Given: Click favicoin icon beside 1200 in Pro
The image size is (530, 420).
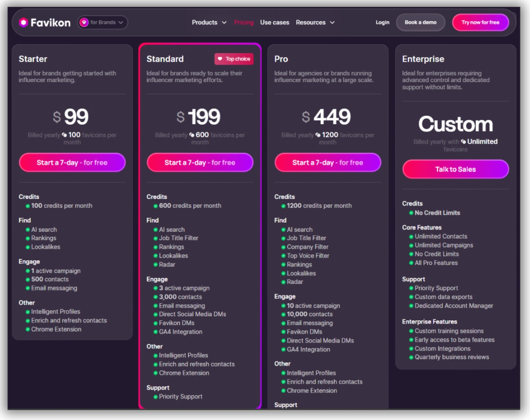Looking at the screenshot, I should (x=318, y=135).
